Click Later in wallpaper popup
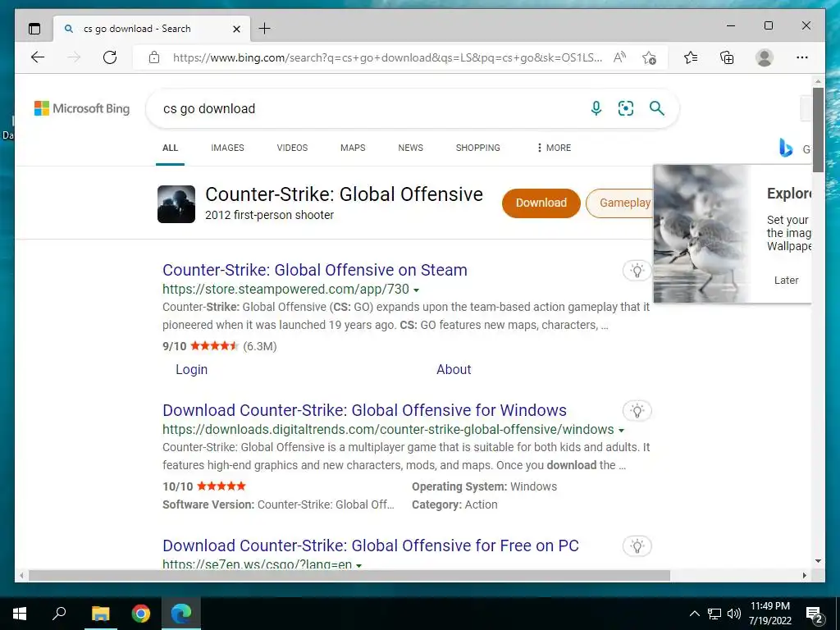Viewport: 840px width, 630px height. coord(786,281)
